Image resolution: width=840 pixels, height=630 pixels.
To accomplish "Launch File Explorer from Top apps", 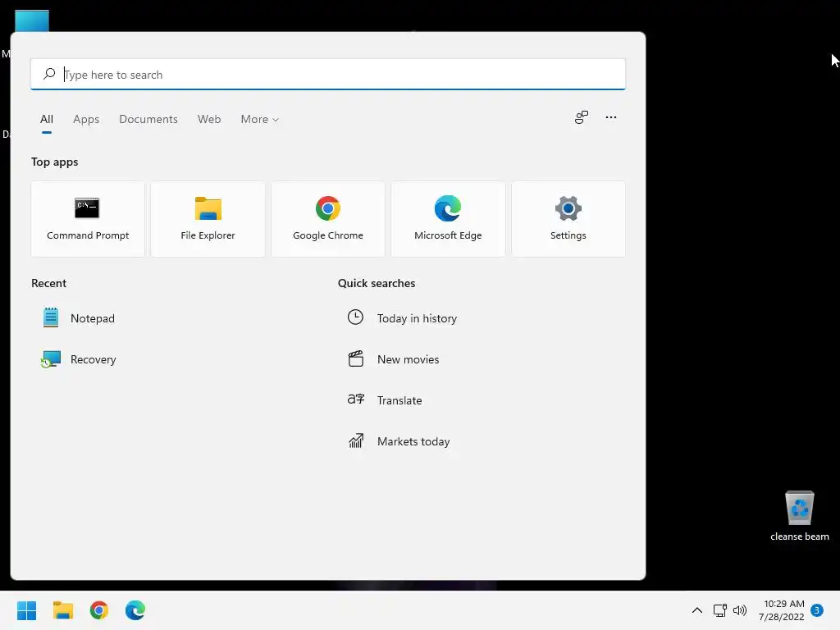I will (x=208, y=219).
